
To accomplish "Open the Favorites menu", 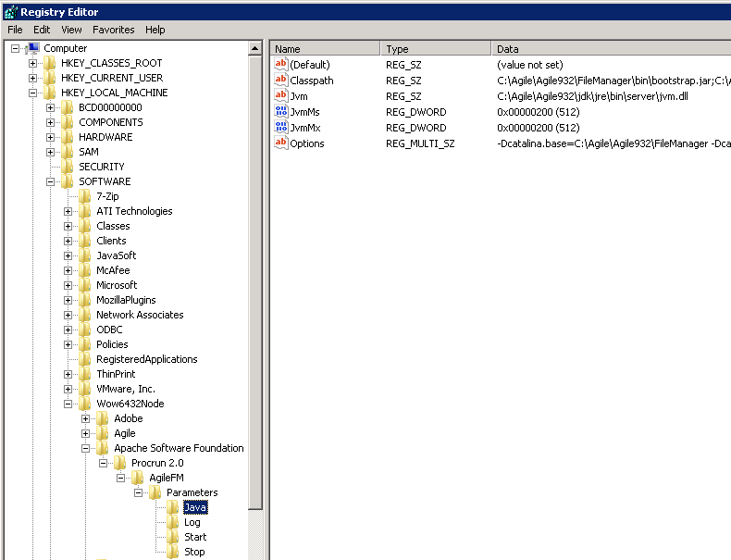I will point(113,30).
